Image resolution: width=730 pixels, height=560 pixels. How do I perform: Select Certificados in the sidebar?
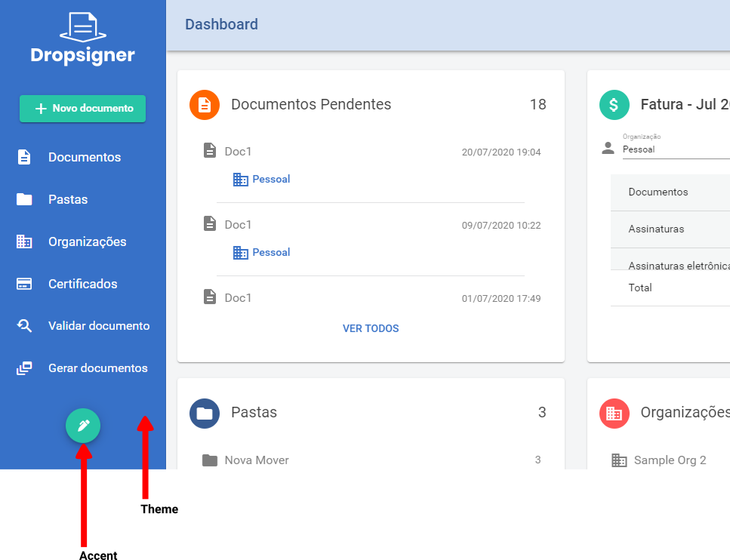(x=83, y=284)
